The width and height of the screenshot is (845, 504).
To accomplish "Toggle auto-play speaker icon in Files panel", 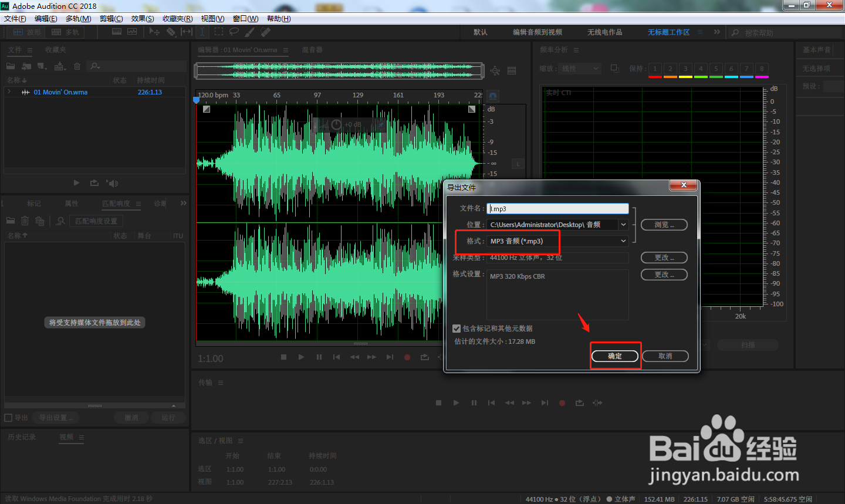I will (112, 183).
